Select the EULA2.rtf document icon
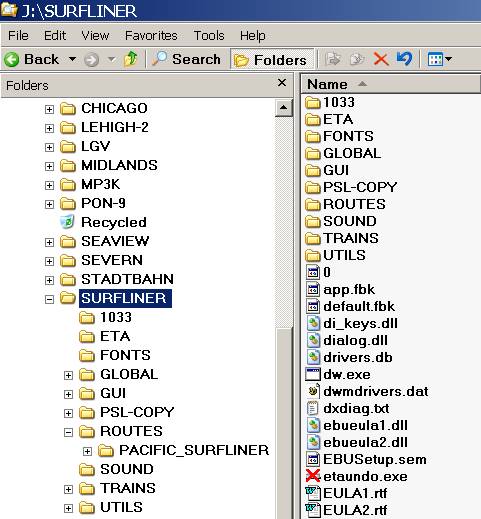The width and height of the screenshot is (481, 519). point(313,510)
